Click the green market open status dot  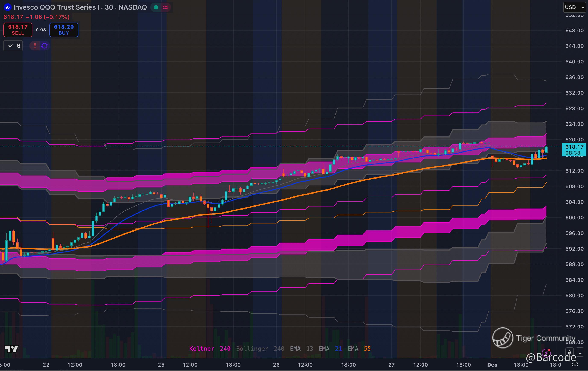[156, 7]
